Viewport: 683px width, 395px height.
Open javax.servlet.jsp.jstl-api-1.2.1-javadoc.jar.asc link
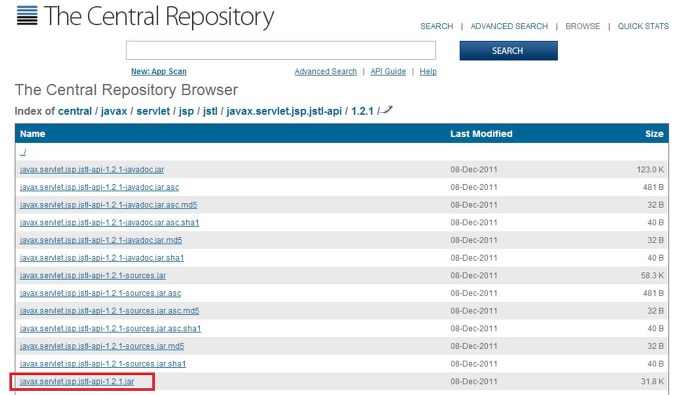pos(99,187)
